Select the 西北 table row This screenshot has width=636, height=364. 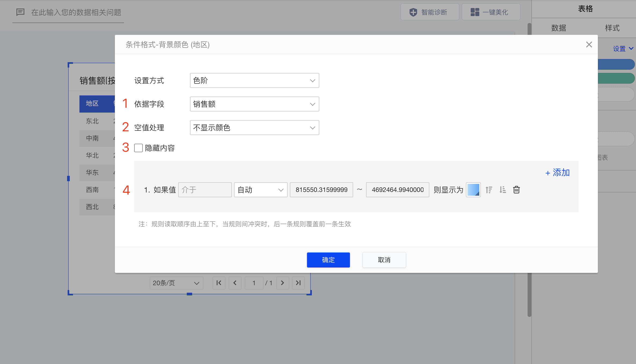pos(97,207)
